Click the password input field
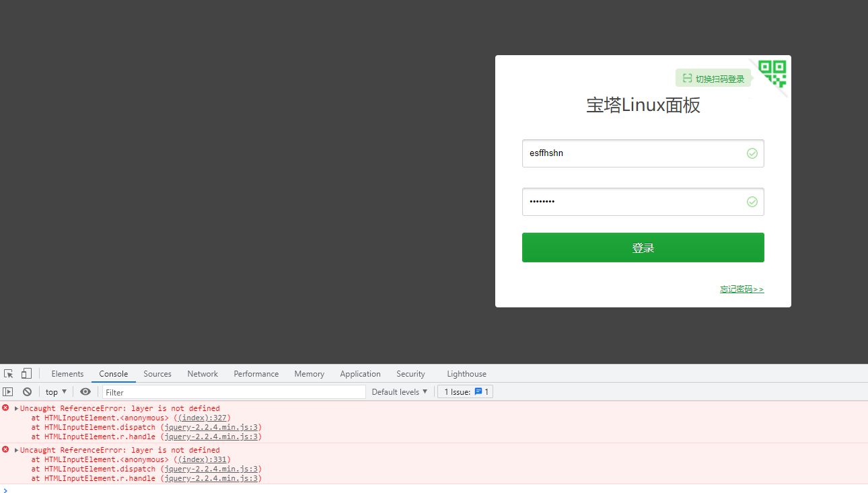The width and height of the screenshot is (868, 493). [x=643, y=202]
